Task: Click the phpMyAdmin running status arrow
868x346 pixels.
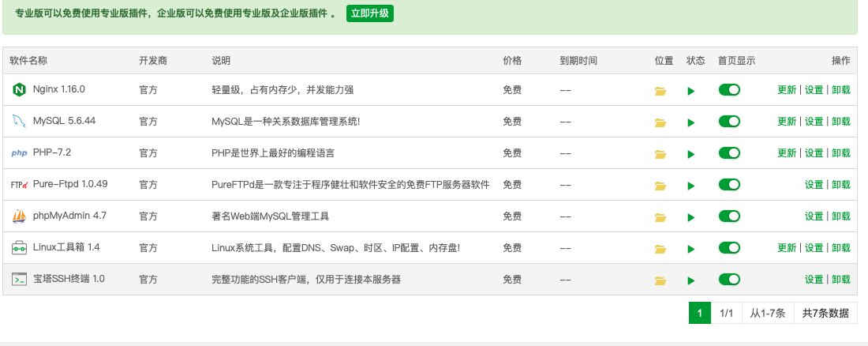Action: coord(691,217)
